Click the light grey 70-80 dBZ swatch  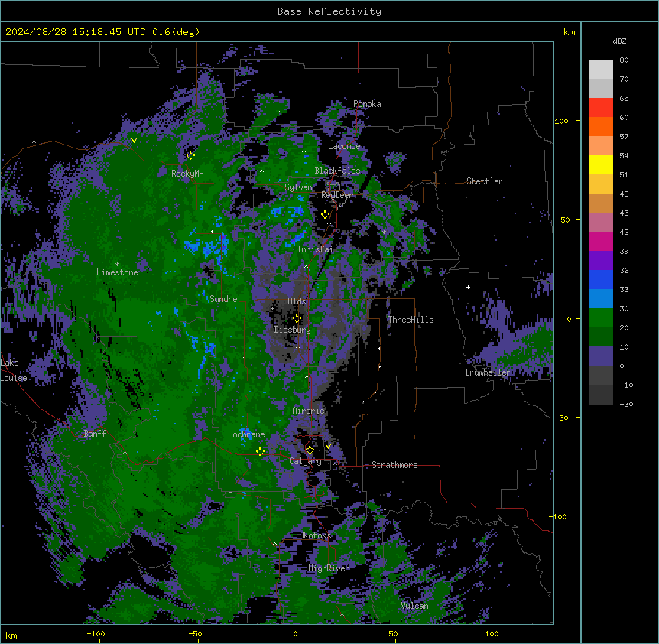(x=601, y=70)
